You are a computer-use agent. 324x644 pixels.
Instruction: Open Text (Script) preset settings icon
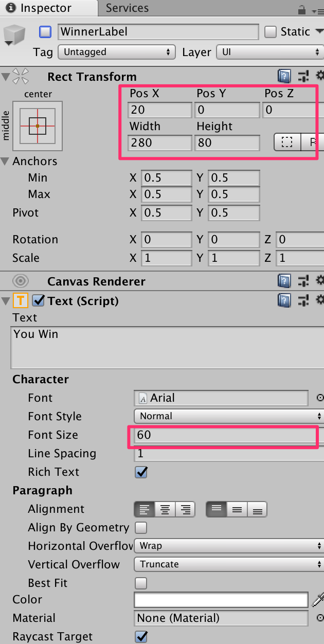303,300
